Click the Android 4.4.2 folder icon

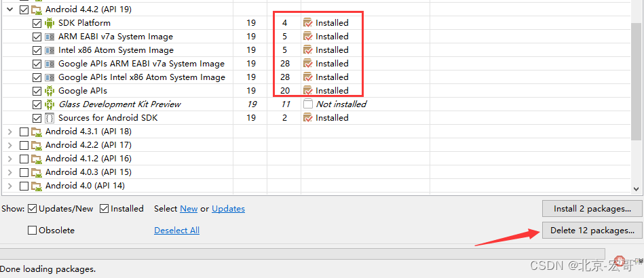point(37,9)
